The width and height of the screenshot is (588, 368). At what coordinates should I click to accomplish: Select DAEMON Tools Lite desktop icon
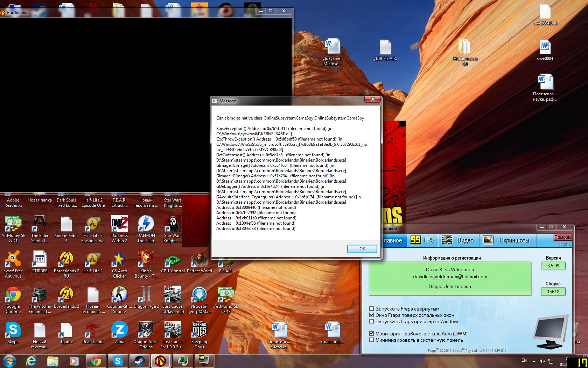click(146, 229)
